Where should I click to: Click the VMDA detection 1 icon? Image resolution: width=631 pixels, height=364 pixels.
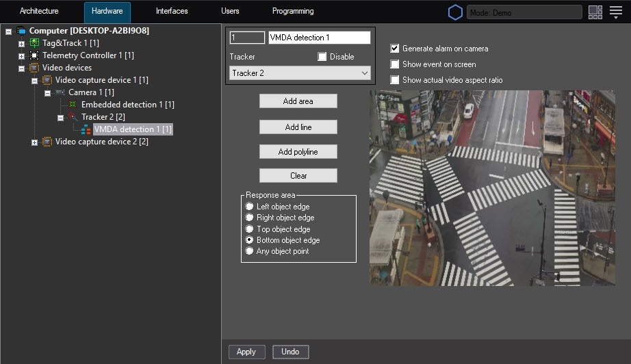[x=86, y=129]
